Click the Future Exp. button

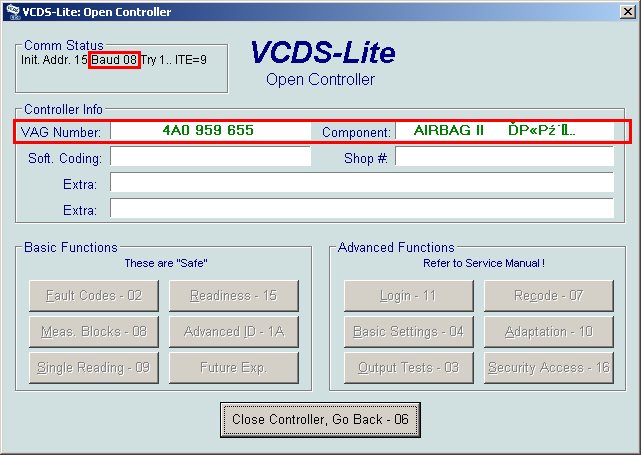[234, 368]
